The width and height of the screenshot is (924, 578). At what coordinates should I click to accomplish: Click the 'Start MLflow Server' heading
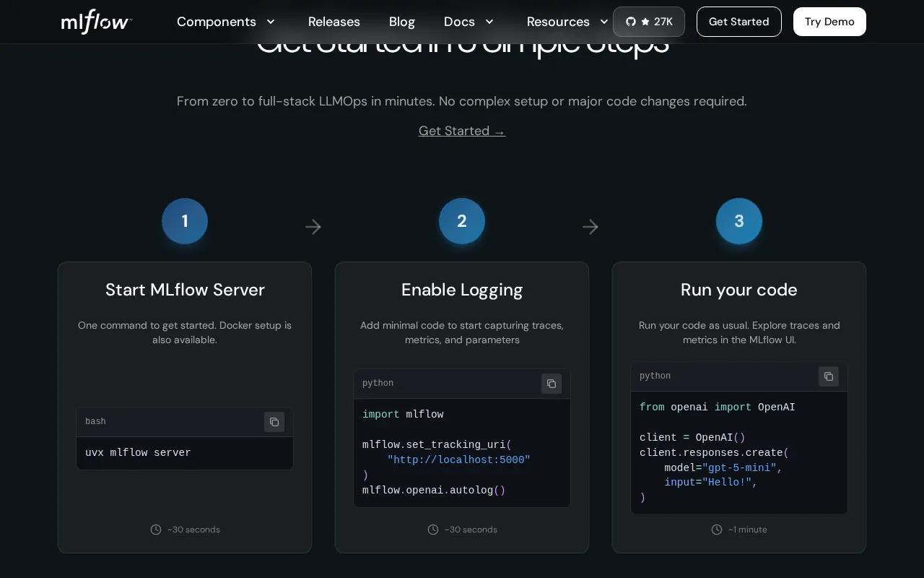tap(185, 290)
